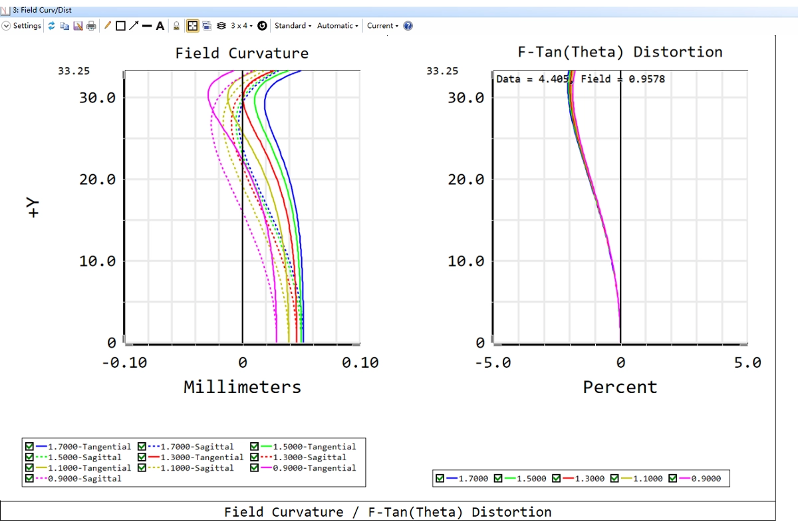Open the Current configuration dropdown

pos(382,26)
